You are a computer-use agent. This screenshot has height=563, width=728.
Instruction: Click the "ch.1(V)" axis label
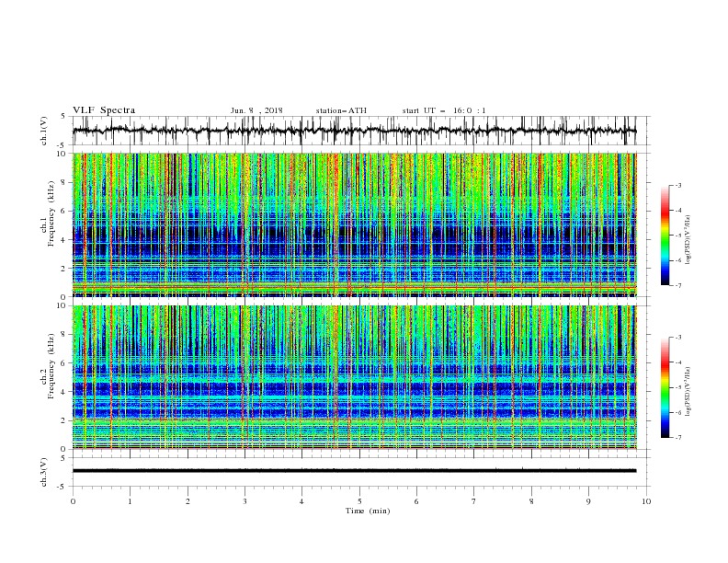coord(44,131)
